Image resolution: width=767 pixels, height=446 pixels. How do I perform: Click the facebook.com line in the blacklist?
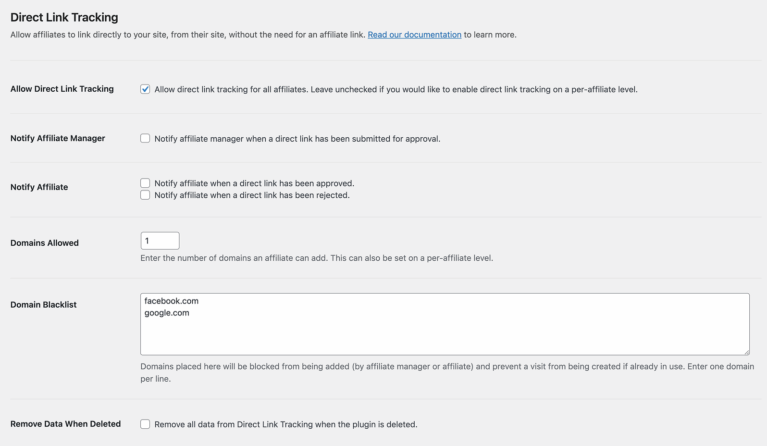(171, 301)
